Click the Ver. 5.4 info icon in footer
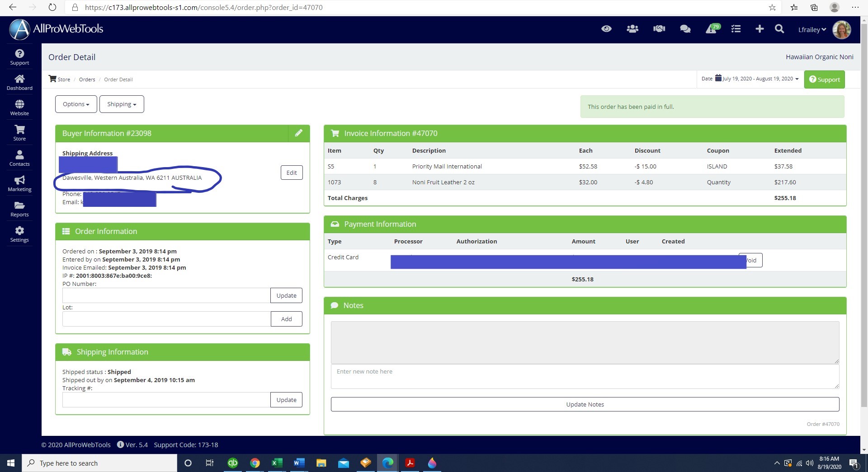The image size is (868, 472). [120, 444]
